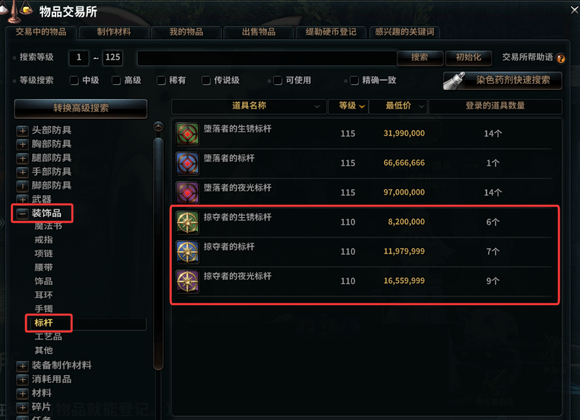Screen dimensions: 580x420
Task: Select the blue 掠夺者的标杆 compass icon
Action: point(188,252)
